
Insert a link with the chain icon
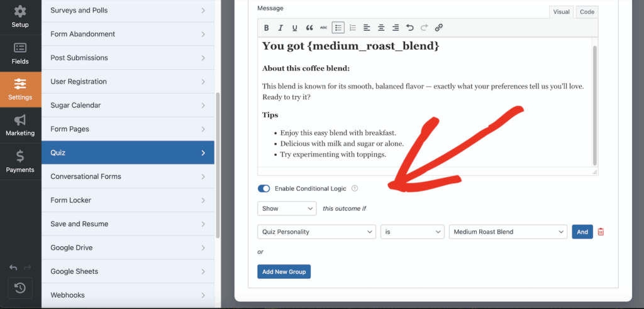(x=439, y=28)
